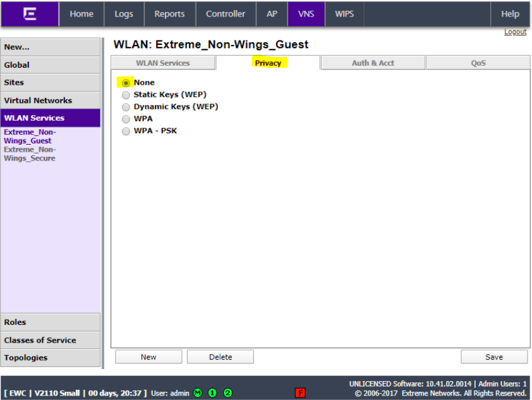
Task: Choose the WPA radio option
Action: [126, 119]
